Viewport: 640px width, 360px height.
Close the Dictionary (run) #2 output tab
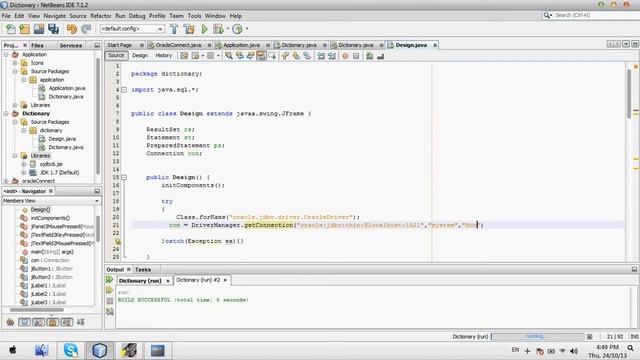coord(225,280)
